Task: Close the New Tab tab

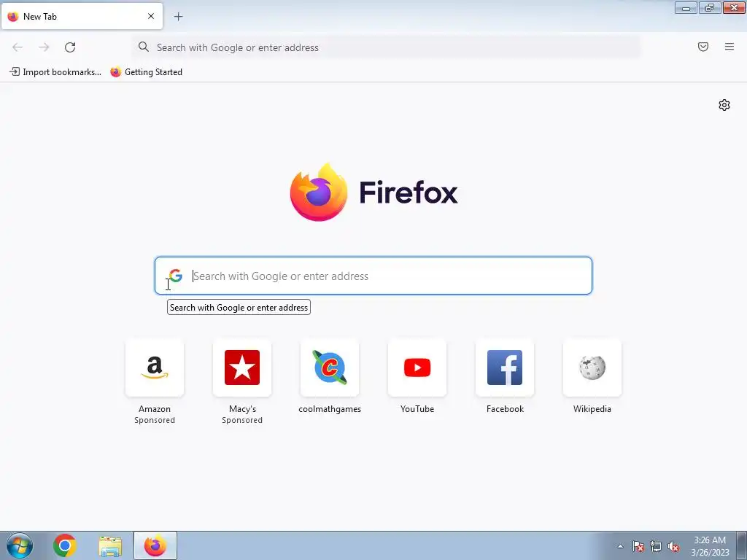Action: pyautogui.click(x=151, y=16)
